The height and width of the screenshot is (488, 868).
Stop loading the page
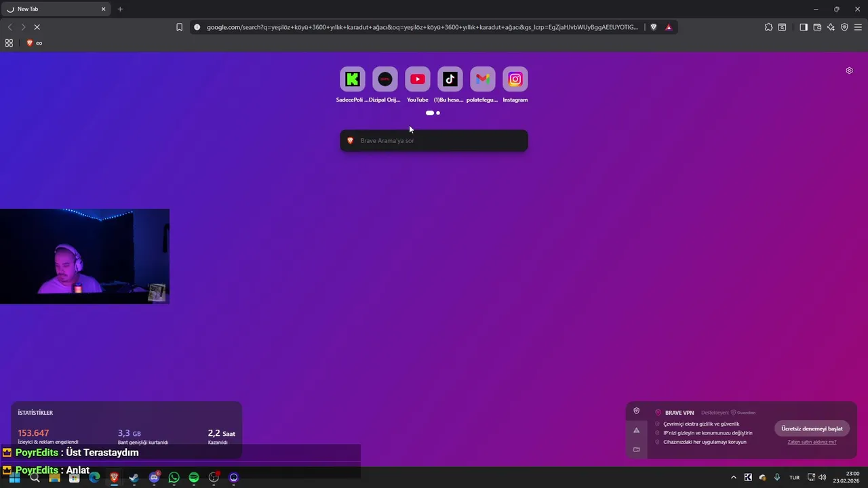(x=37, y=27)
